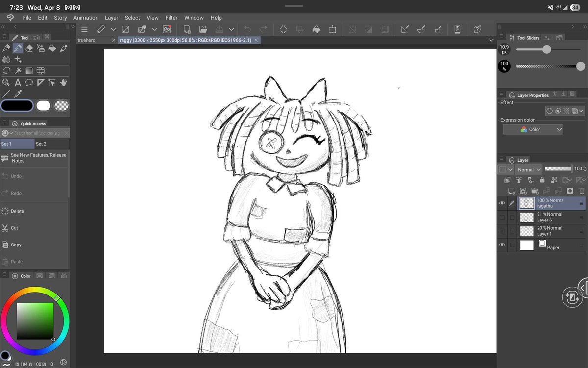Expand the canvas tab list chevron

pos(491,40)
